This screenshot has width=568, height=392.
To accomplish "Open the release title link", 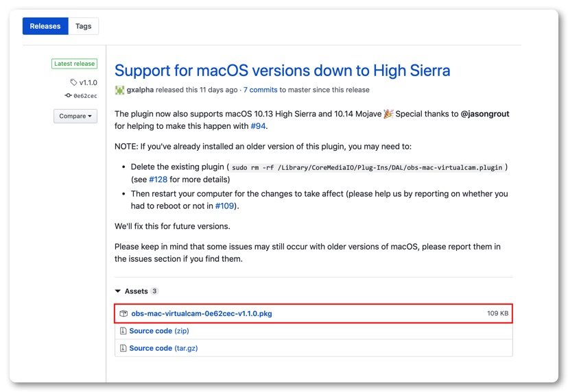I will (x=282, y=70).
